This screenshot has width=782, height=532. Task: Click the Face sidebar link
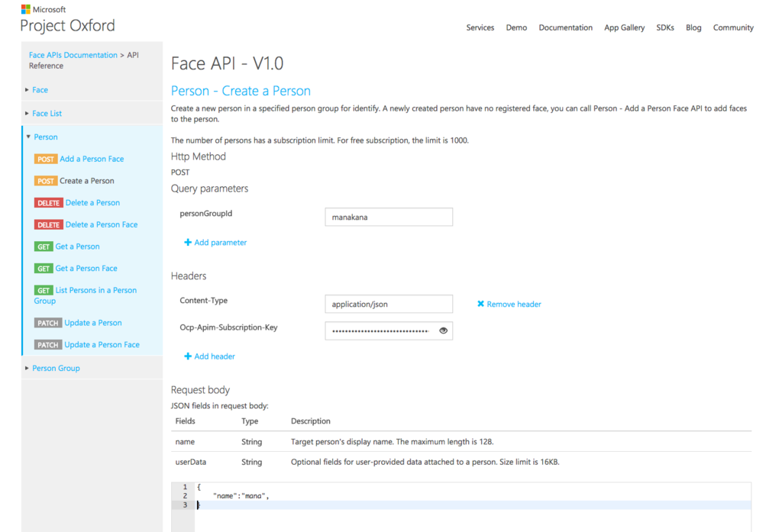click(x=40, y=90)
